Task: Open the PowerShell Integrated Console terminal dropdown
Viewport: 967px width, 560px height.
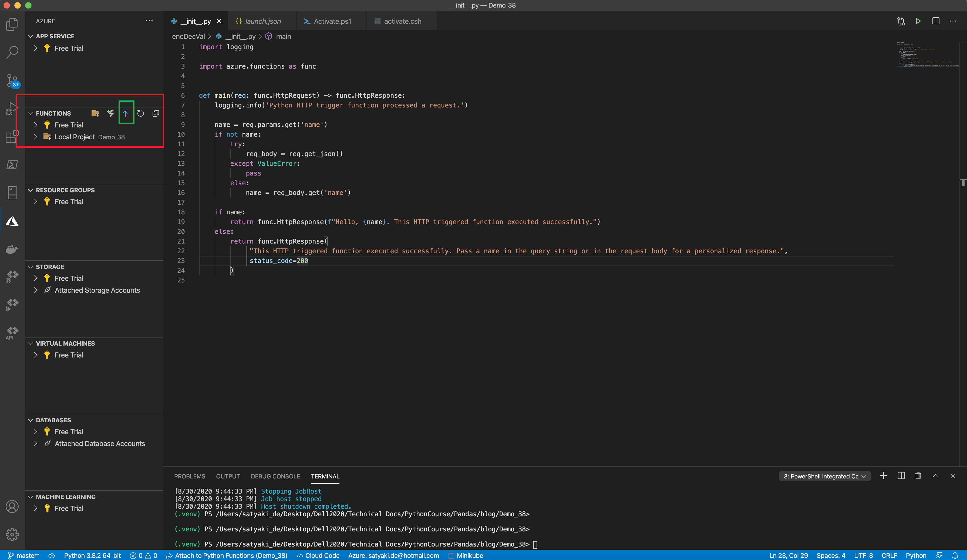Action: [825, 476]
